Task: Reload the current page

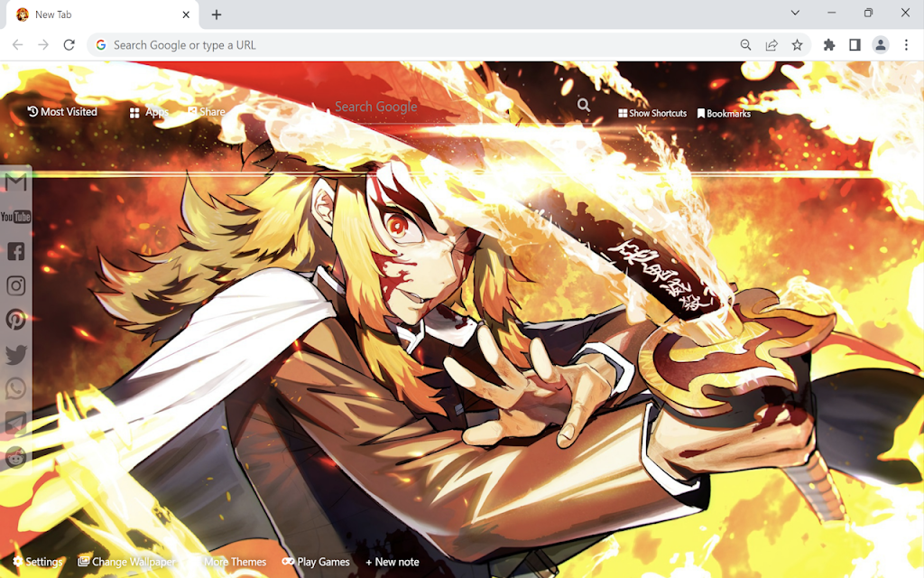Action: (69, 45)
